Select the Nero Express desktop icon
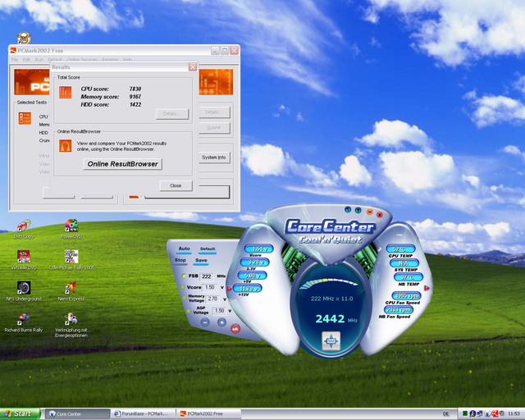The width and height of the screenshot is (525, 420). 71,290
